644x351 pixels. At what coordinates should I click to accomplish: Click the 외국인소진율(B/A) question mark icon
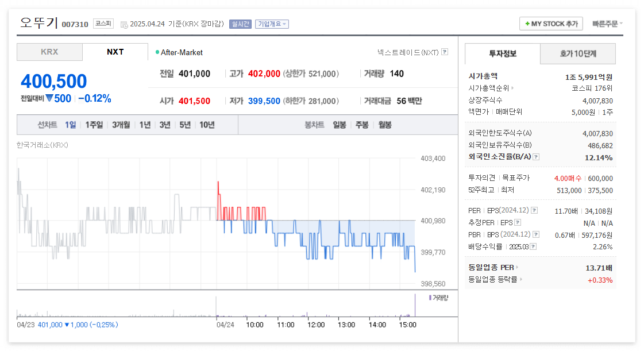click(535, 157)
